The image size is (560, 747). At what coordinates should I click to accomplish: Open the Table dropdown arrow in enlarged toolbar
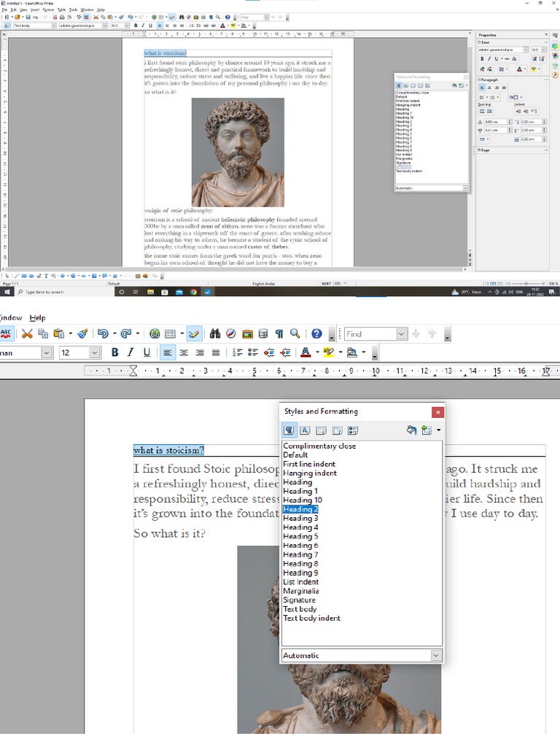182,334
